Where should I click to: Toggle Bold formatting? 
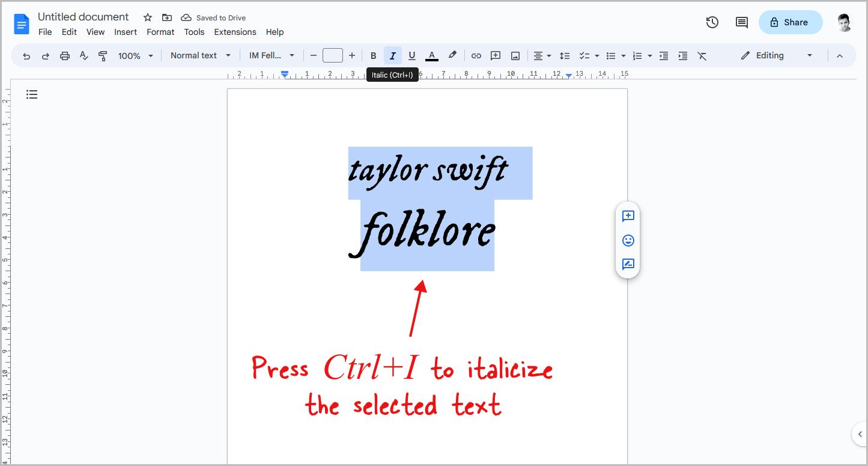click(373, 56)
